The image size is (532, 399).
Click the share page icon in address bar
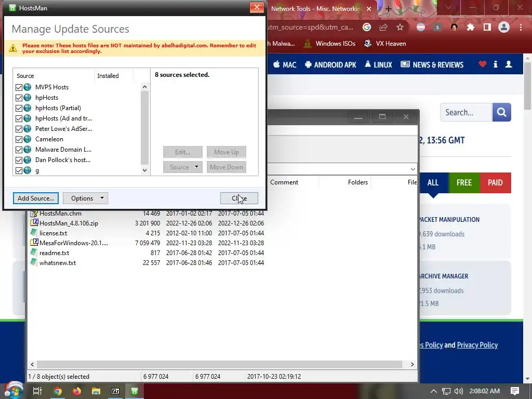[383, 27]
